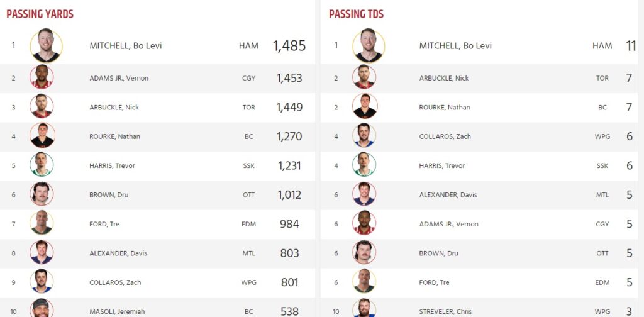Viewport: 644px width, 317px height.
Task: Select ALEXANDER, Davis name in Passing Yards
Action: [118, 253]
